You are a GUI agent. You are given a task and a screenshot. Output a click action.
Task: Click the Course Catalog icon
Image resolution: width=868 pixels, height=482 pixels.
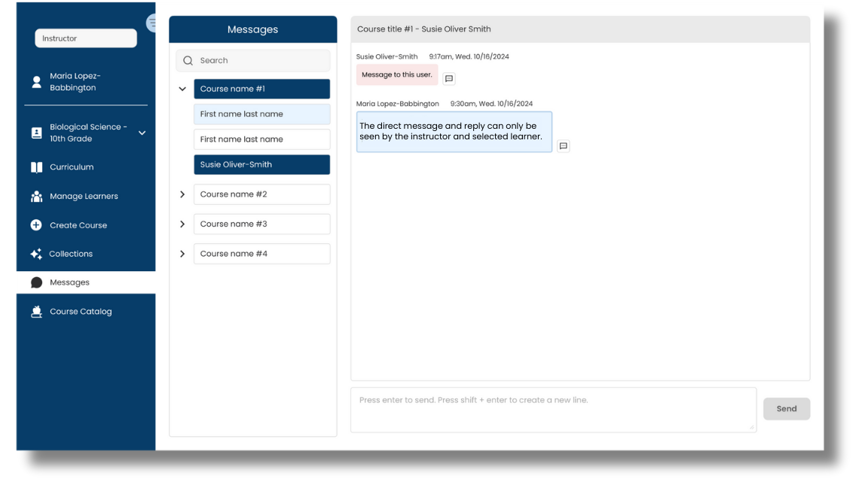(x=36, y=312)
